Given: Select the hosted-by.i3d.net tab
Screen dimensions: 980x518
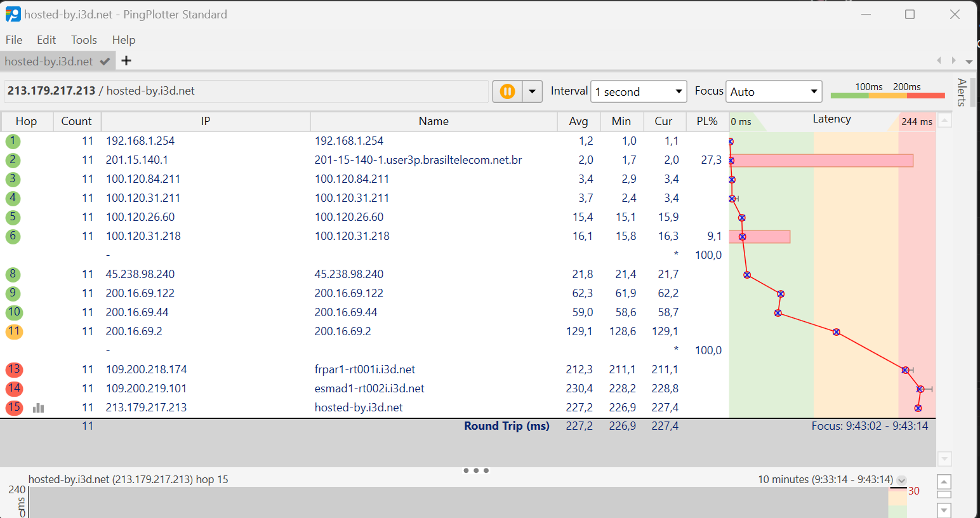Looking at the screenshot, I should (x=56, y=62).
